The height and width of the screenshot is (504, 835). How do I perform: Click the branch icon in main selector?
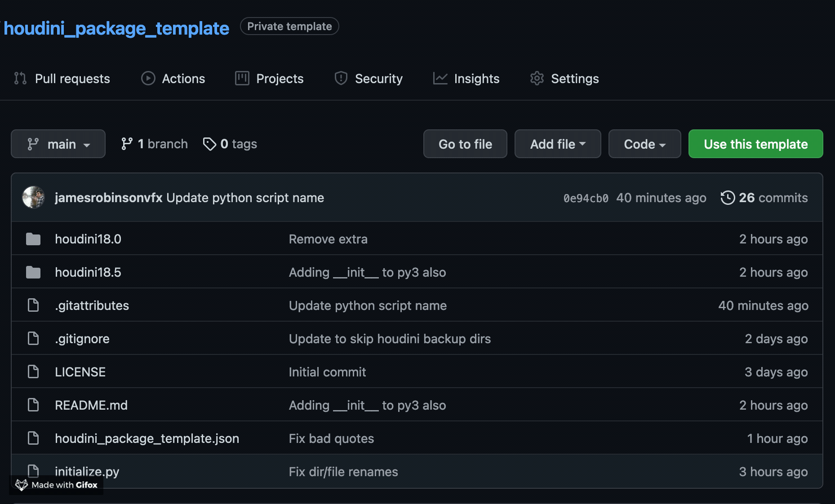click(x=33, y=144)
